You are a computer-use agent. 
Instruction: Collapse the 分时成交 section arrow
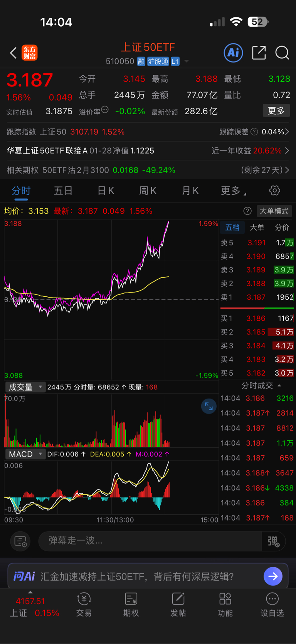point(279,385)
